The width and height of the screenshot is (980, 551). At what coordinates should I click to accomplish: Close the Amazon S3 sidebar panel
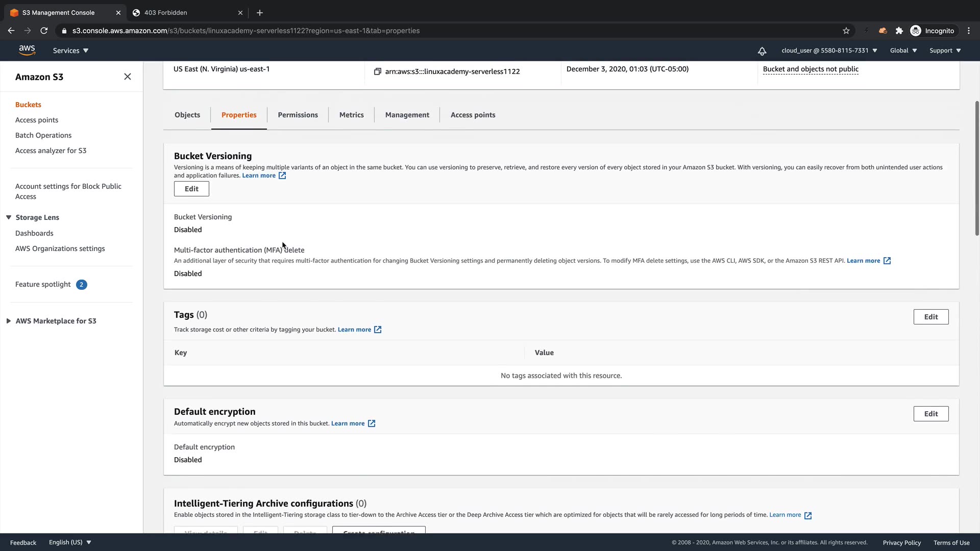(x=128, y=77)
